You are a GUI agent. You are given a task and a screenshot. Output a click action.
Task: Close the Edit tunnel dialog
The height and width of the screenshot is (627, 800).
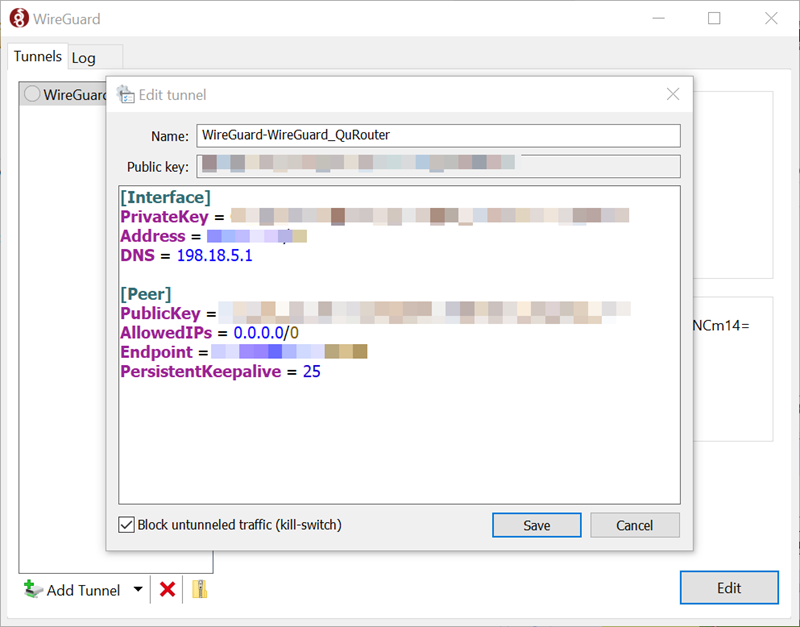coord(673,94)
